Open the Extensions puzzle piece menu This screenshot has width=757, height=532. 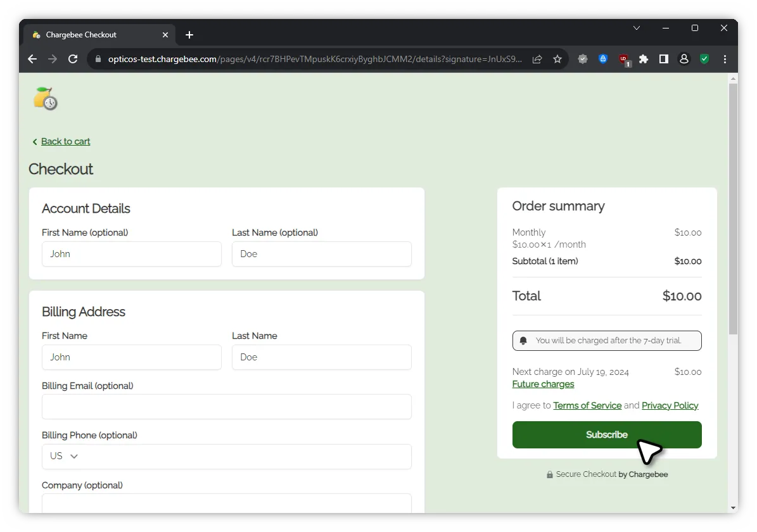[644, 59]
